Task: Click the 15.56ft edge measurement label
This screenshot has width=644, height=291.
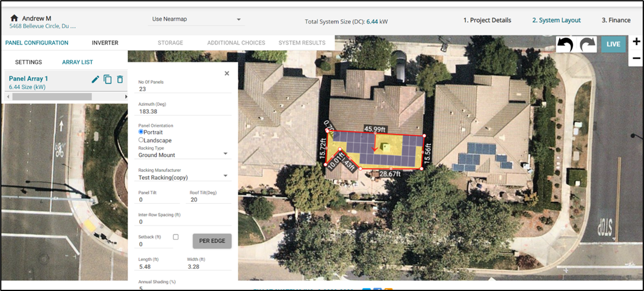Action: click(428, 153)
